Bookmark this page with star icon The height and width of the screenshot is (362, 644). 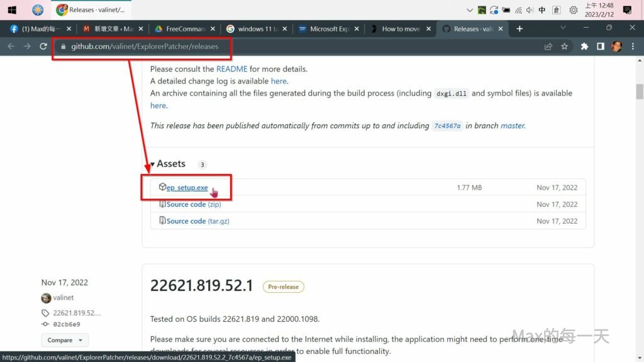tap(564, 47)
